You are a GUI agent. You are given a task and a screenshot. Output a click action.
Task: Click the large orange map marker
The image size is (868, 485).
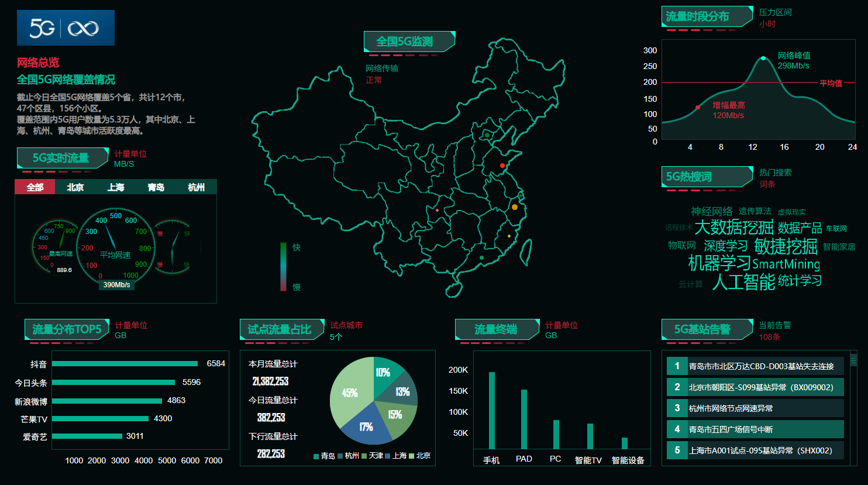515,207
